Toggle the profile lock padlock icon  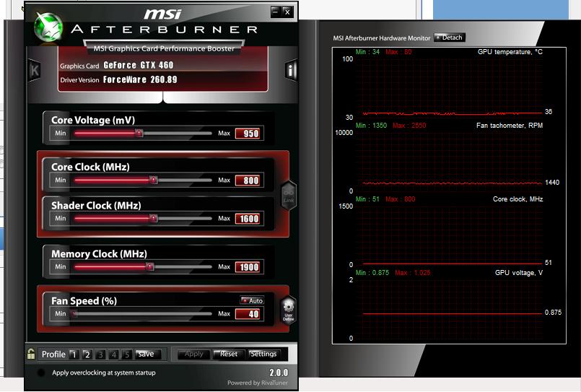pyautogui.click(x=31, y=354)
